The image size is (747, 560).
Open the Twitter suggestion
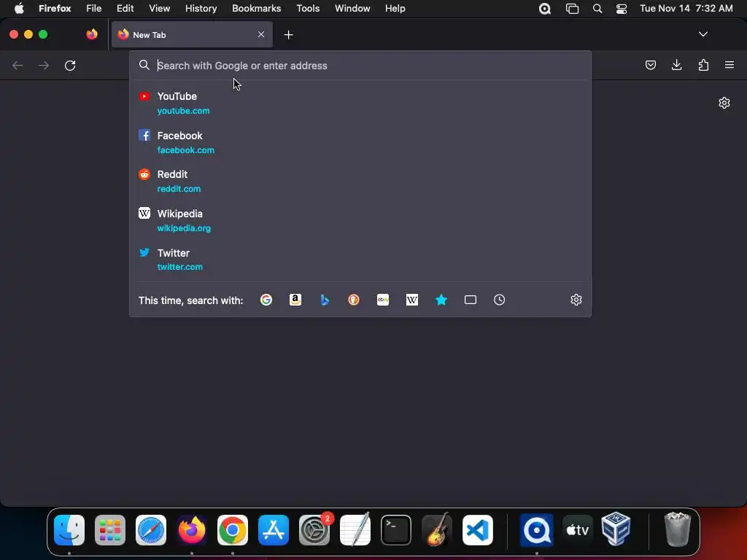360,260
